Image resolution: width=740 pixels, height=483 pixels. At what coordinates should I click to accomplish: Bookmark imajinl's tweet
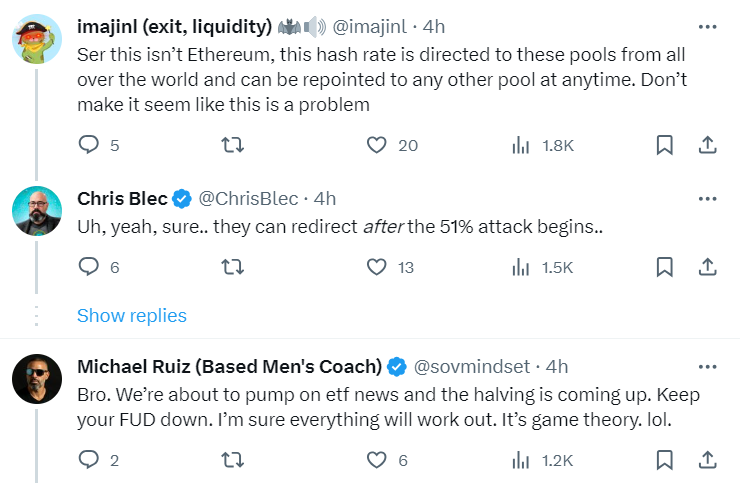tap(664, 146)
